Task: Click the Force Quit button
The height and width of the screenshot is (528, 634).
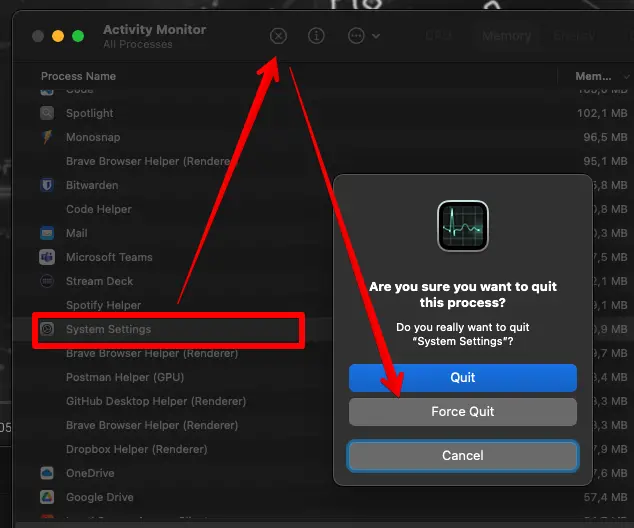Action: click(462, 412)
